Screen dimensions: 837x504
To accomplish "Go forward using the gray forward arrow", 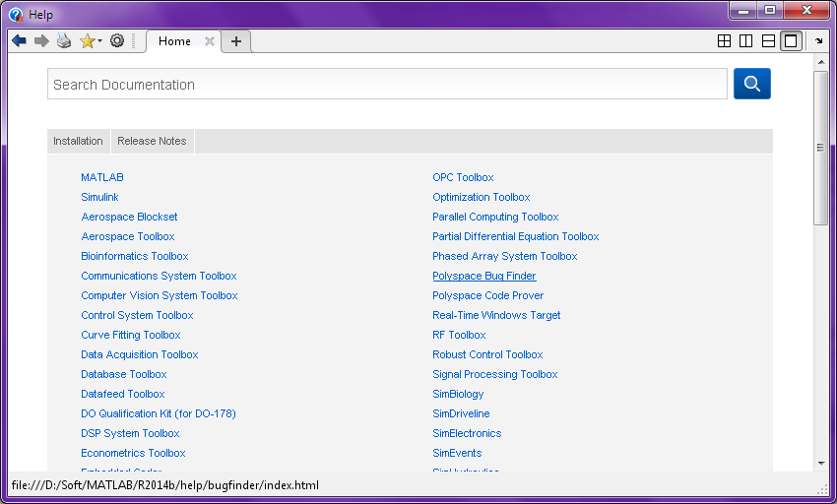I will tap(41, 41).
